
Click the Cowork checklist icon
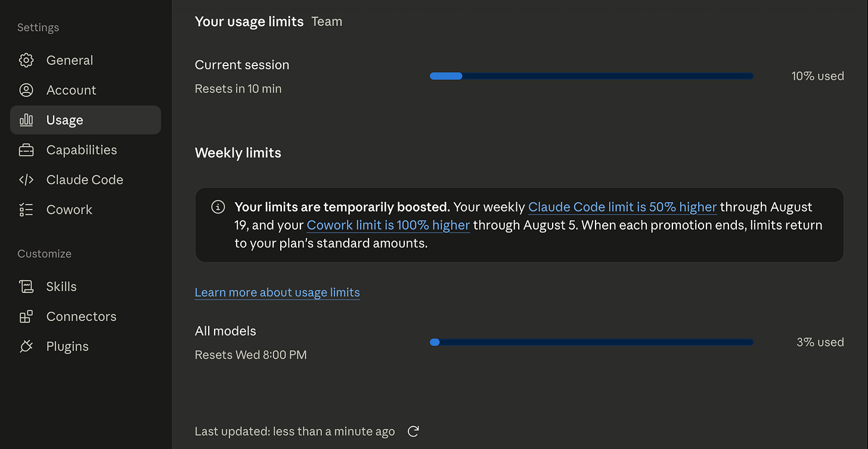pyautogui.click(x=26, y=209)
